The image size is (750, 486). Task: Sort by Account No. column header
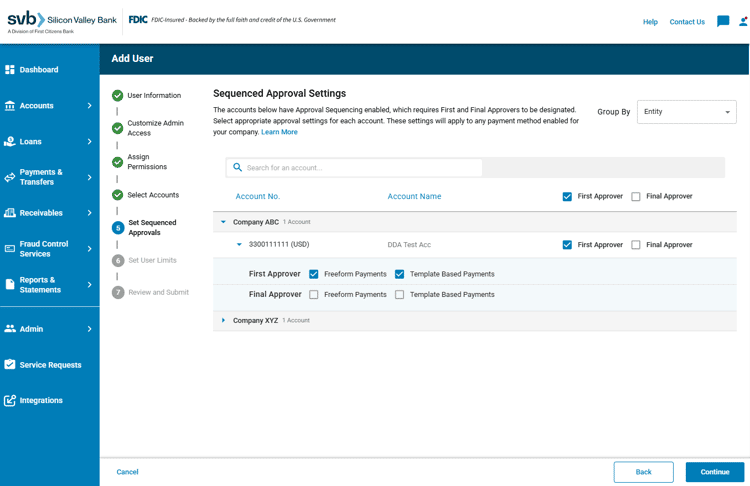click(x=257, y=197)
